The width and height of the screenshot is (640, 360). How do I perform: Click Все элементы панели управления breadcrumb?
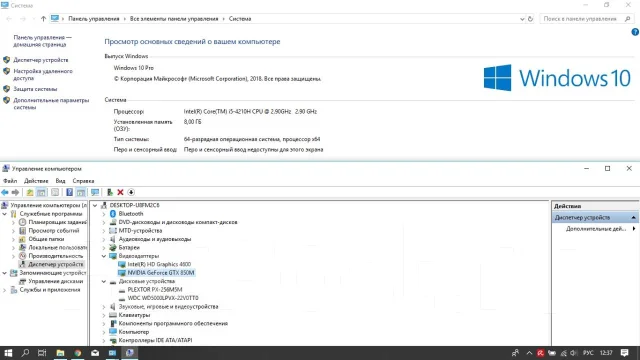[x=174, y=19]
